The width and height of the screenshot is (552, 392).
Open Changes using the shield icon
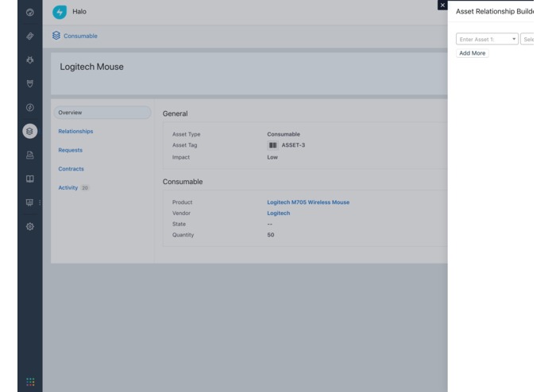pos(30,83)
